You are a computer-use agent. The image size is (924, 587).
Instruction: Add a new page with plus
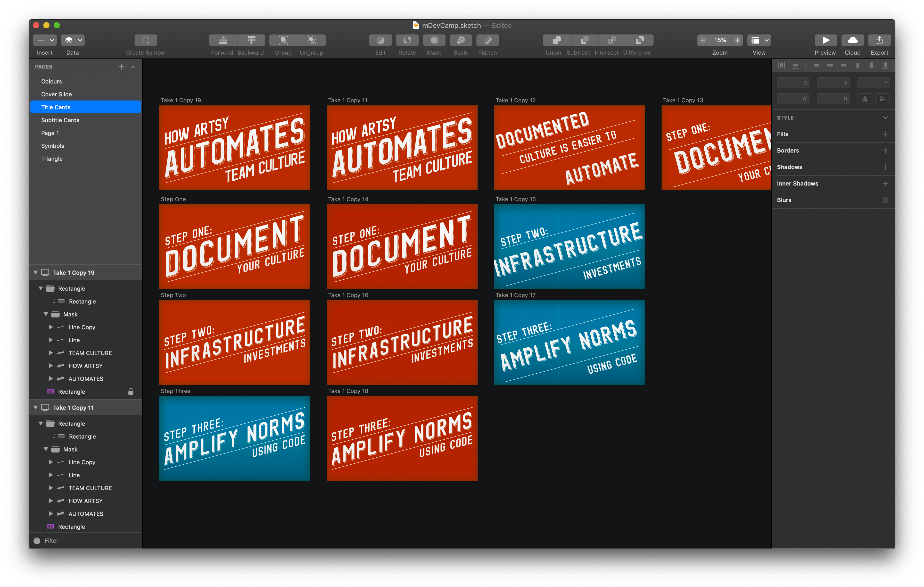[x=122, y=67]
